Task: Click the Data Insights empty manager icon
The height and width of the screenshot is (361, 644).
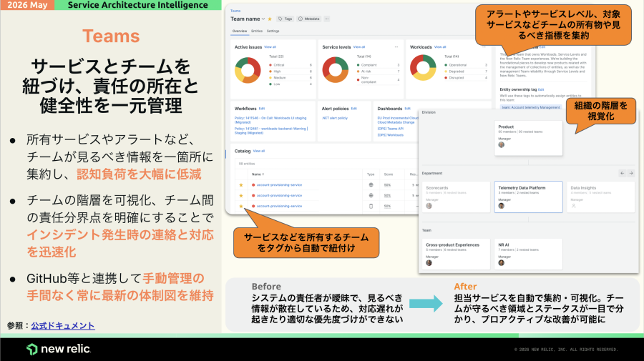Action: pyautogui.click(x=573, y=206)
